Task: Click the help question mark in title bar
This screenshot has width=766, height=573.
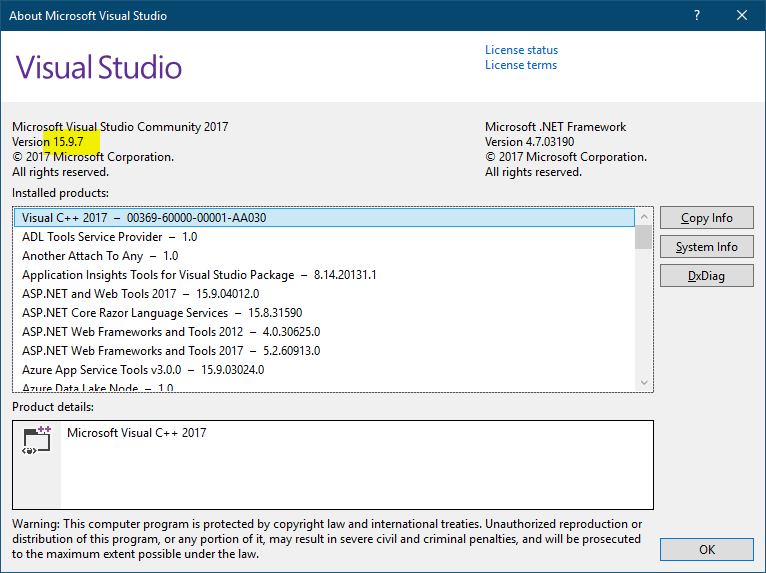Action: pos(697,15)
